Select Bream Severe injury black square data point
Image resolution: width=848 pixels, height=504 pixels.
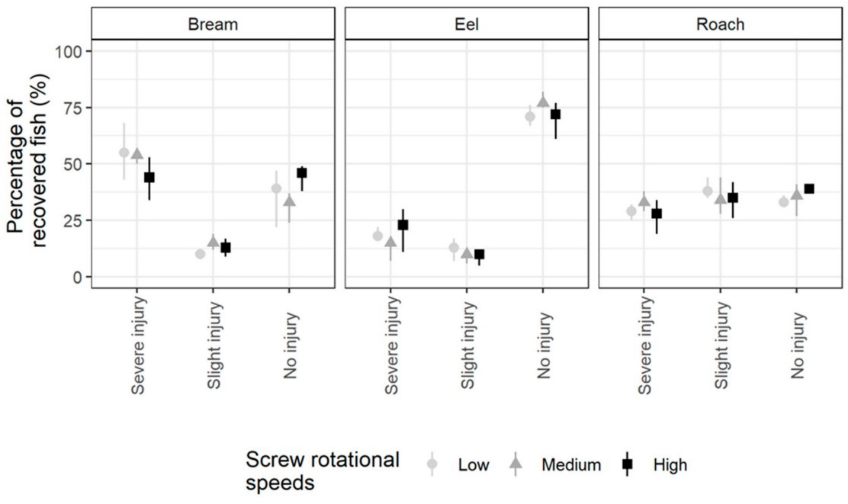pyautogui.click(x=149, y=177)
